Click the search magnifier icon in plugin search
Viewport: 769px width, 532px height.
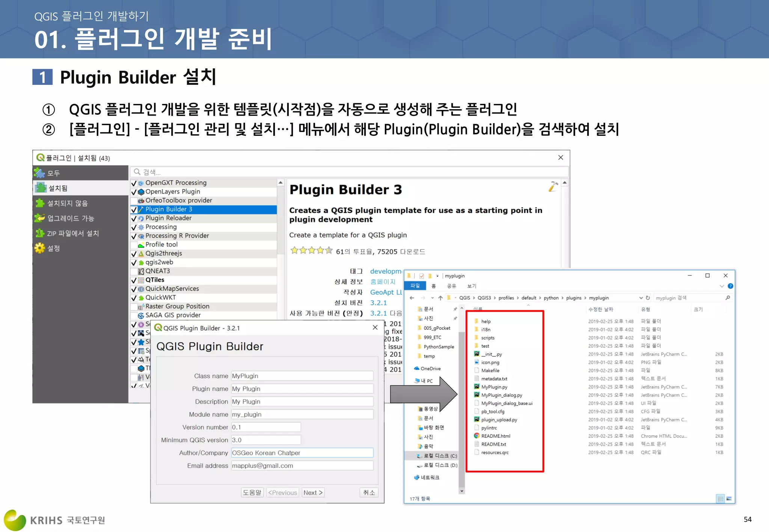(x=137, y=172)
